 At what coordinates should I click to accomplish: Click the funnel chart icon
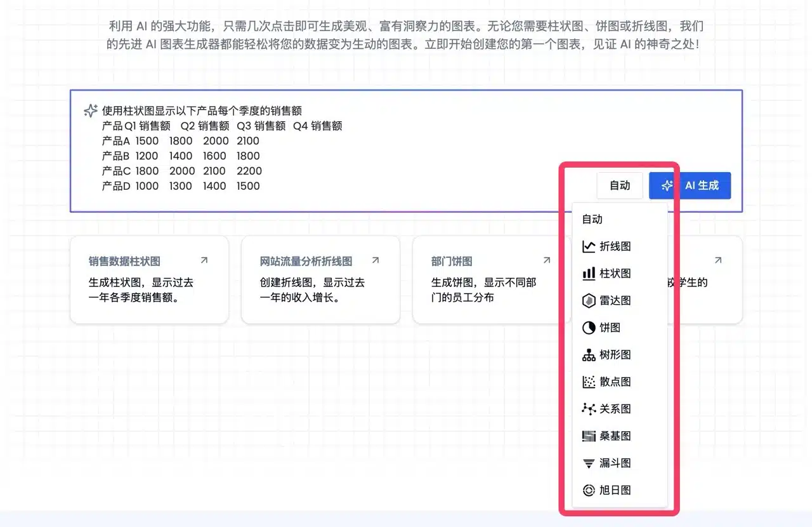coord(588,464)
